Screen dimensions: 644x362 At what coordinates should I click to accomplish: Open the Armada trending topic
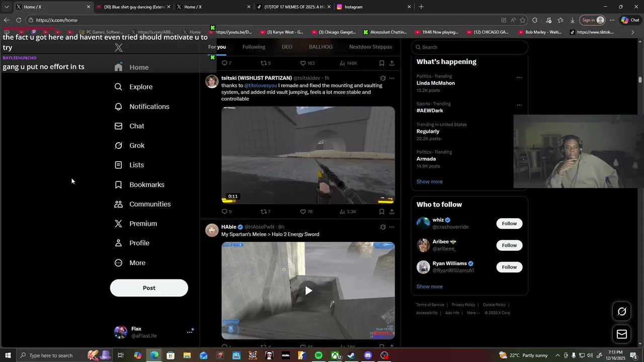[426, 159]
